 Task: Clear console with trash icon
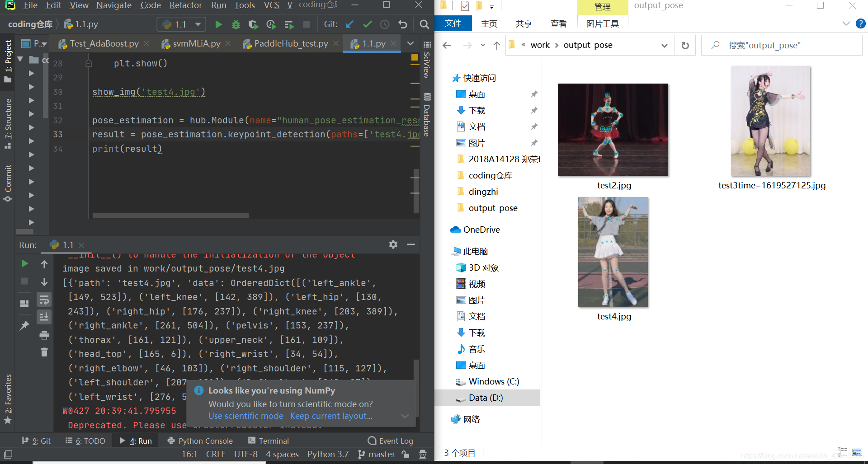coord(44,352)
